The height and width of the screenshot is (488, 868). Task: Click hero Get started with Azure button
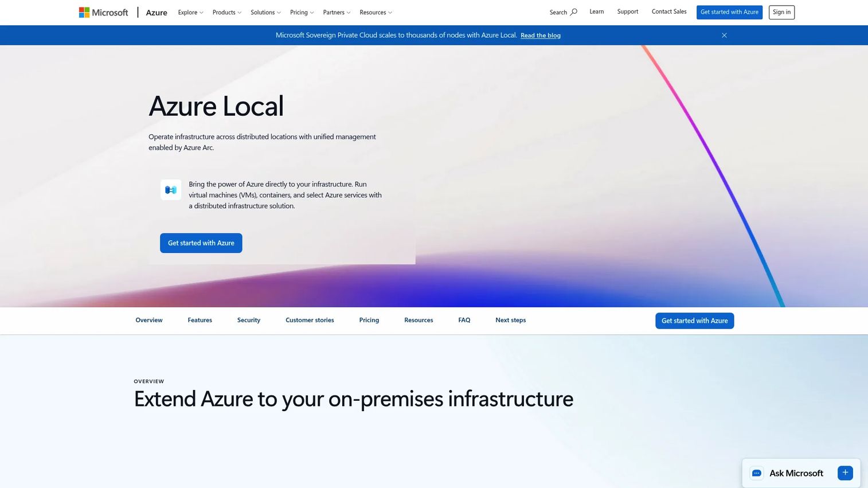(201, 243)
